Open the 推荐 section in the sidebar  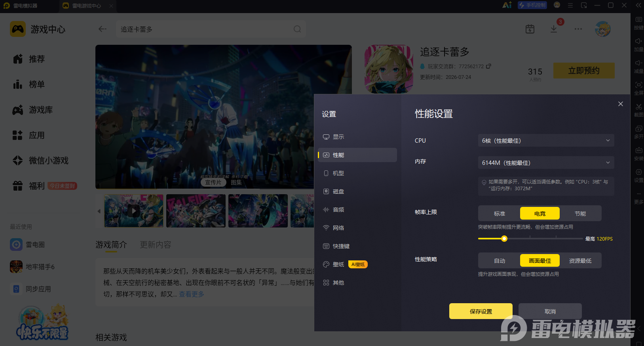click(28, 59)
